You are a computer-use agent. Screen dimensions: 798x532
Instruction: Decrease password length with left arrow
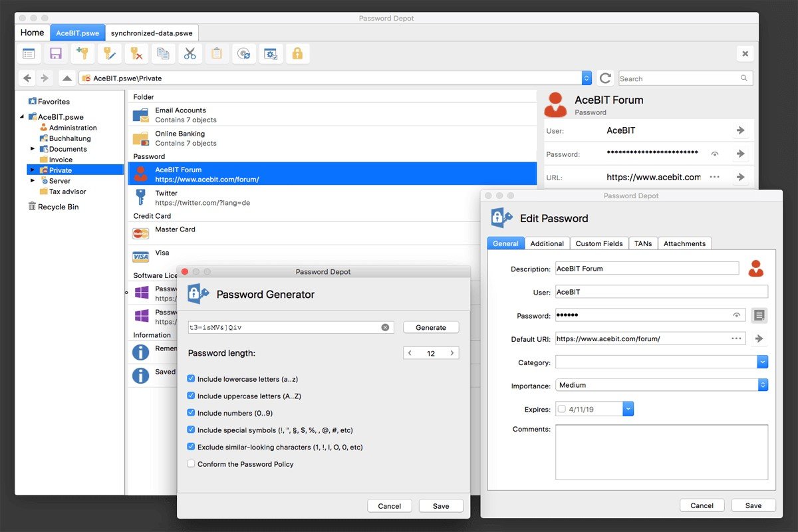[x=410, y=353]
